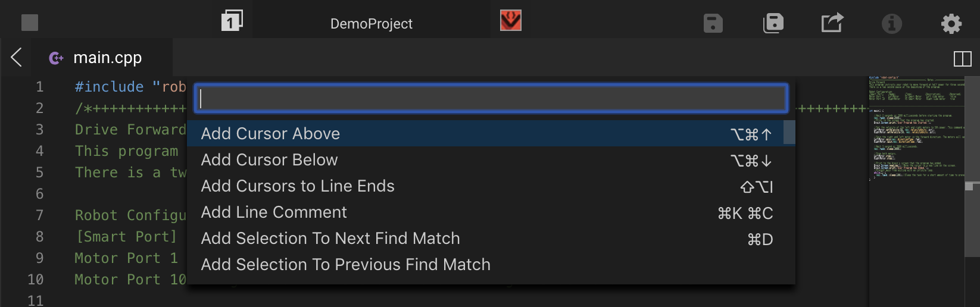Image resolution: width=980 pixels, height=307 pixels.
Task: Click the save all files icon
Action: (773, 23)
